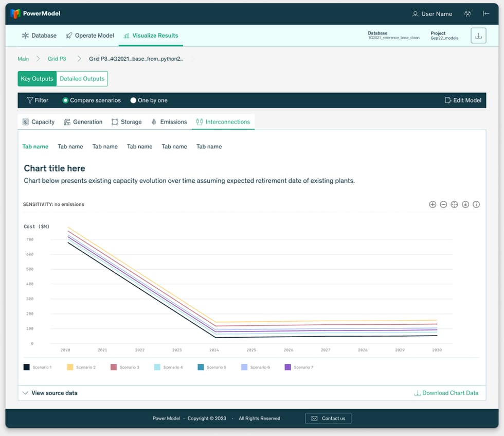The image size is (504, 436).
Task: Zoom in on the chart
Action: [x=433, y=204]
